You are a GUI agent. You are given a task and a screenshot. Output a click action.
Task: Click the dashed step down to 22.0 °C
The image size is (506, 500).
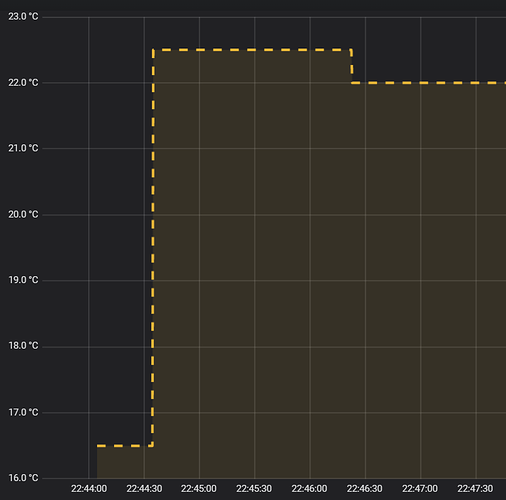pos(352,66)
